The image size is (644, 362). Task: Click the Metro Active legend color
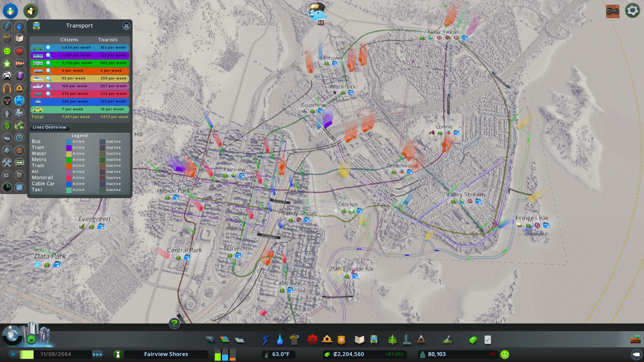(69, 160)
